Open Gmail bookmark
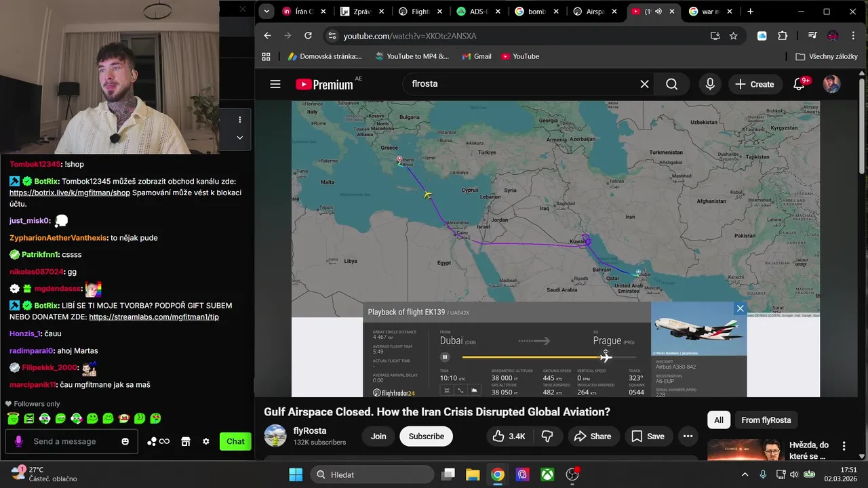The height and width of the screenshot is (488, 868). click(x=476, y=56)
